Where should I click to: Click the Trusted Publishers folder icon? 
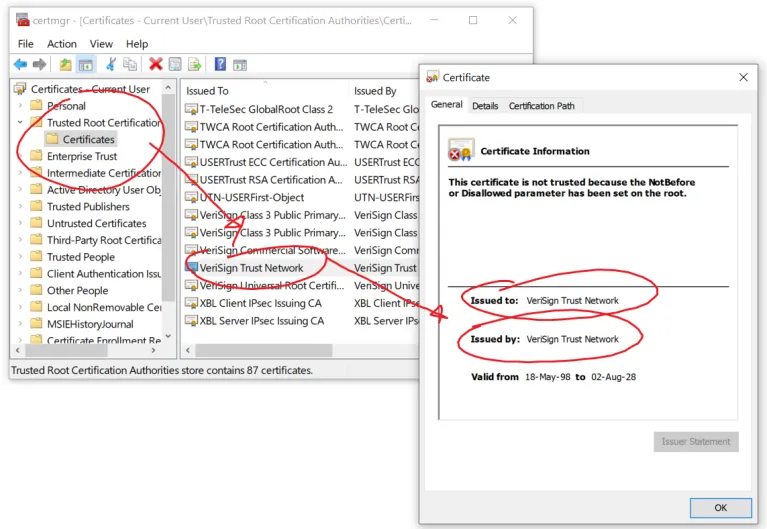point(36,206)
